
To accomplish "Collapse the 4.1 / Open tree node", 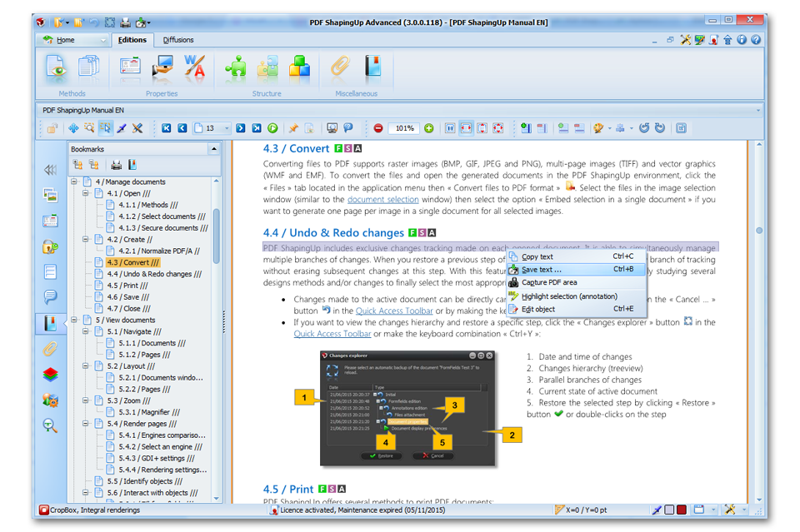I will (86, 193).
